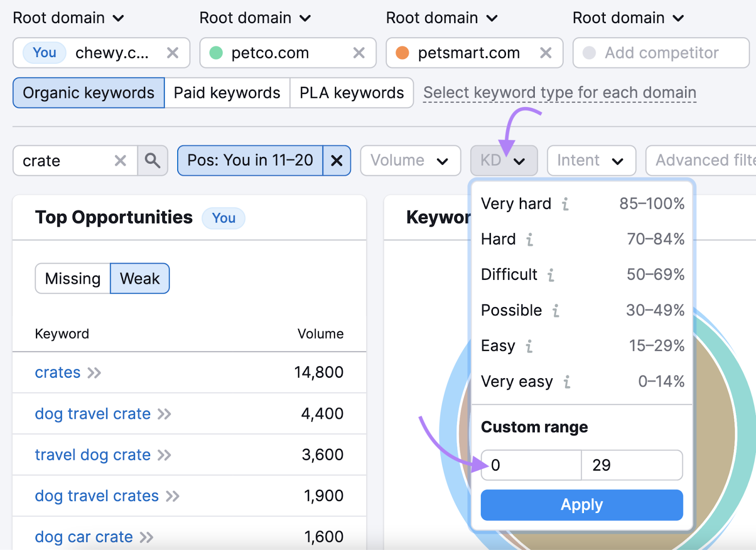Clear the crate search field
The image size is (756, 550).
[120, 161]
